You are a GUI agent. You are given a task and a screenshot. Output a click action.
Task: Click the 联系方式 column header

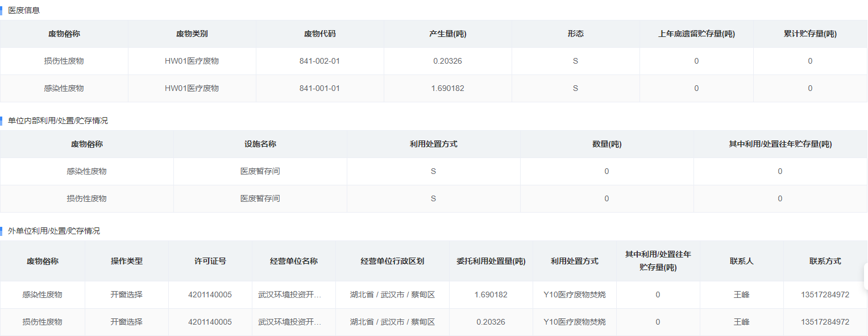[825, 261]
